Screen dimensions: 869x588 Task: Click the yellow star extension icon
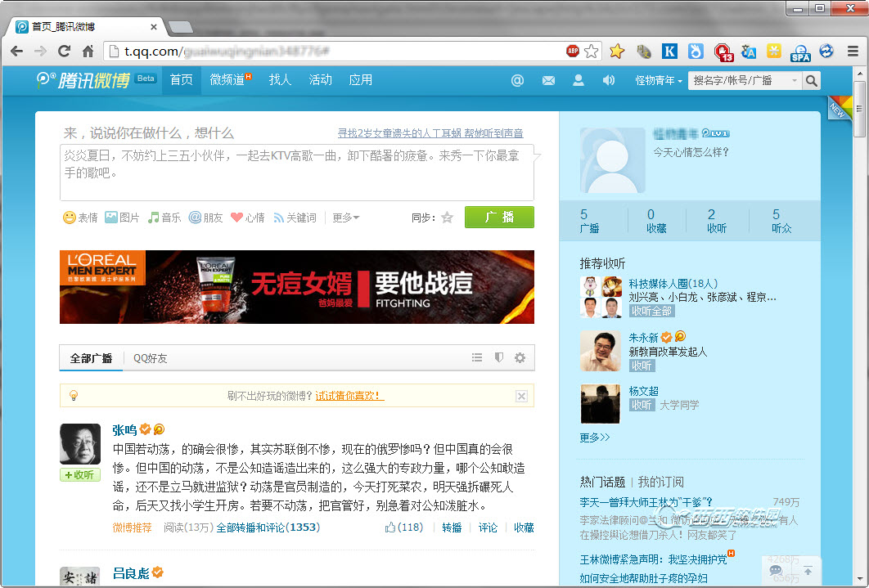pyautogui.click(x=617, y=51)
